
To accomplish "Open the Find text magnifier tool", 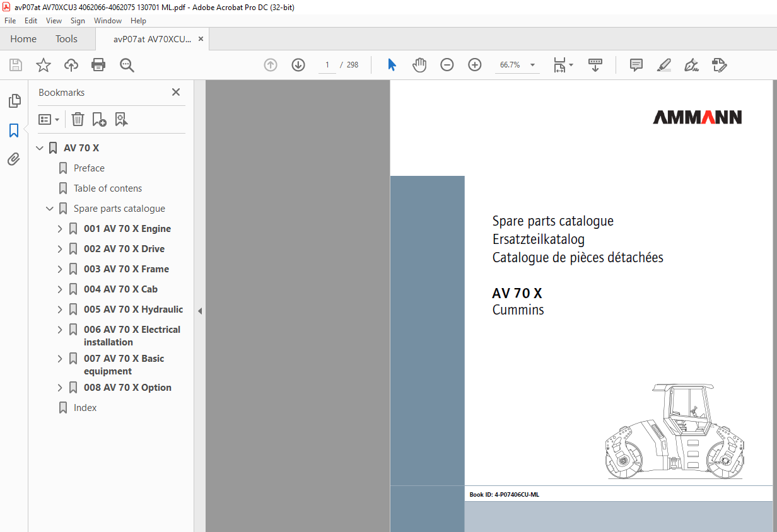I will coord(127,65).
